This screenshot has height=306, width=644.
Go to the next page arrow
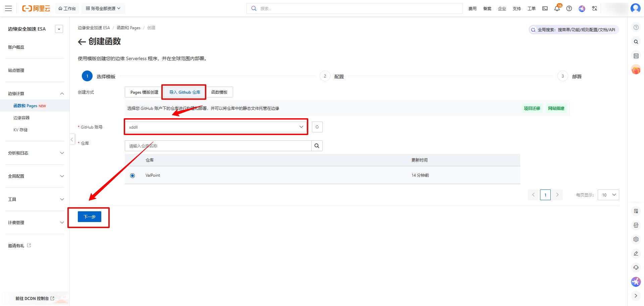pyautogui.click(x=557, y=195)
